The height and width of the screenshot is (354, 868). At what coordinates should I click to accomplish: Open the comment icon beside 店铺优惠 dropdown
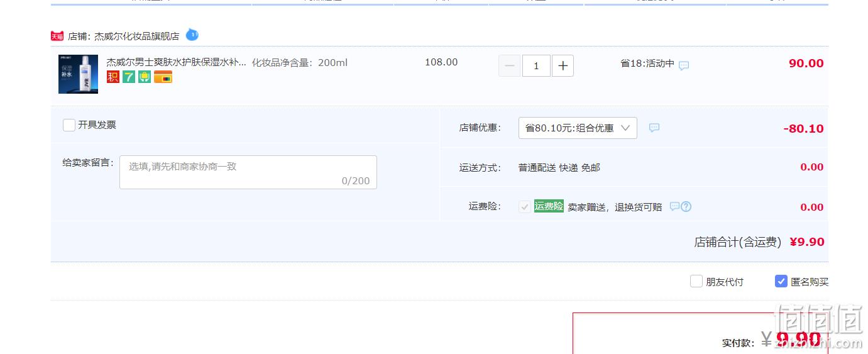tap(654, 128)
